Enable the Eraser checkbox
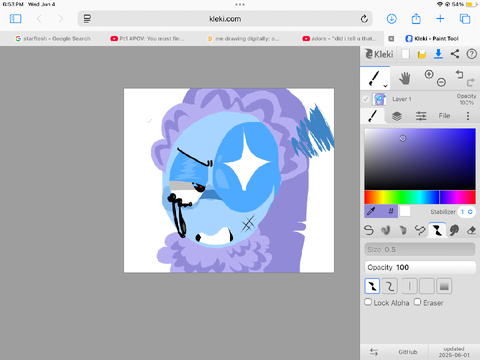 click(417, 302)
